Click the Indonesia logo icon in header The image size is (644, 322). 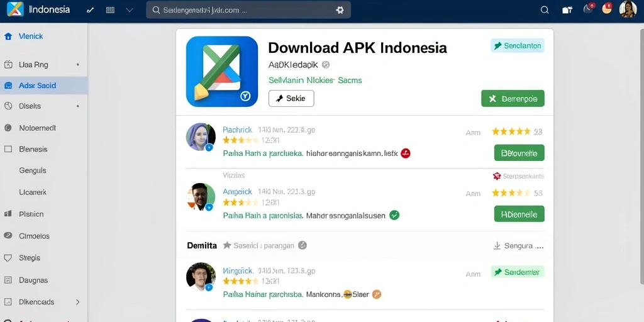point(15,9)
